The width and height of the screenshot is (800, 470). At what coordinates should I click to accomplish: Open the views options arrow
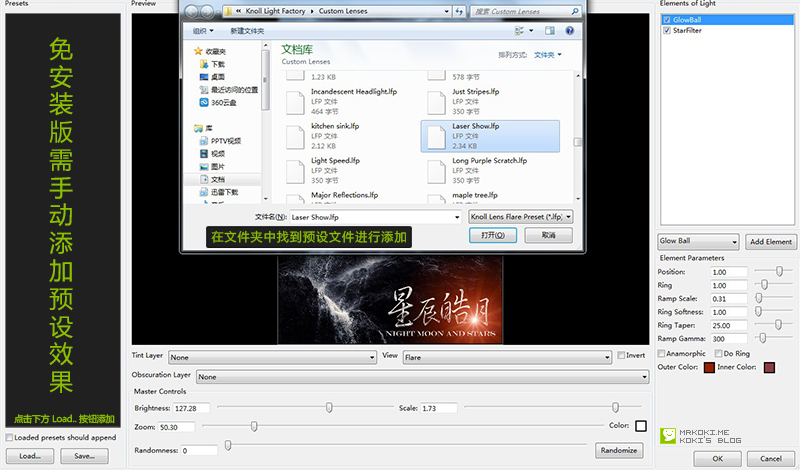(531, 31)
